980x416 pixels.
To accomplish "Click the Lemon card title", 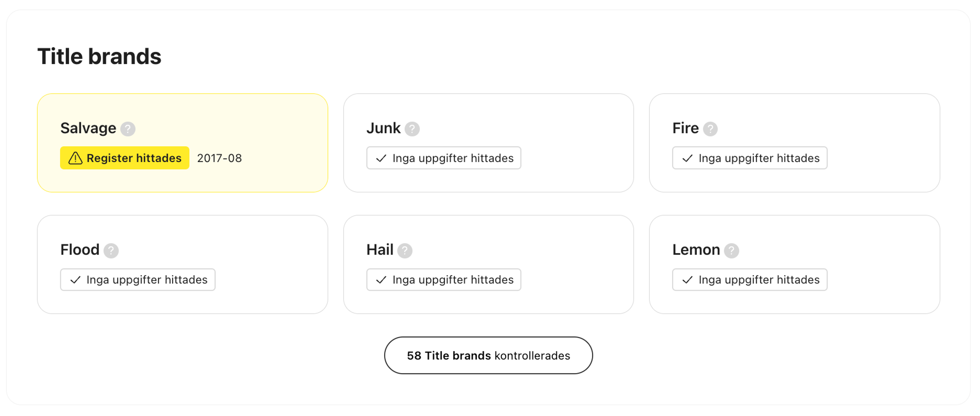I will pyautogui.click(x=696, y=250).
